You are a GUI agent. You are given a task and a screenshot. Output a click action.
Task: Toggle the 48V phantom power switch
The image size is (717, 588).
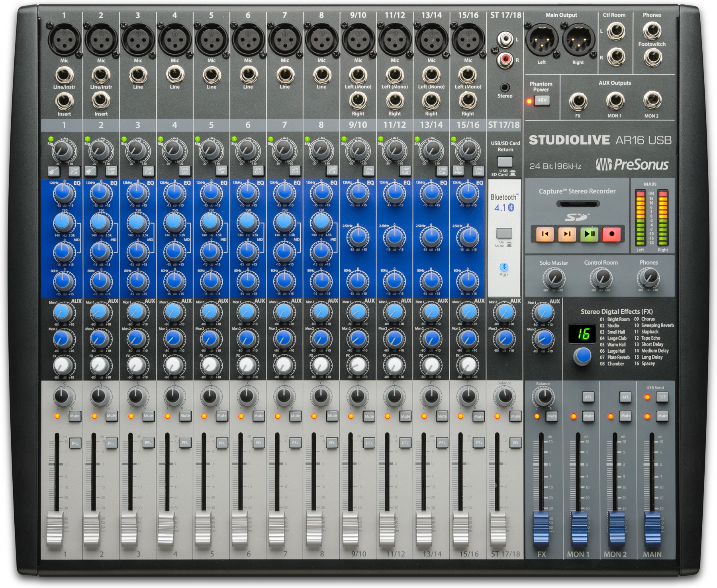coord(542,100)
